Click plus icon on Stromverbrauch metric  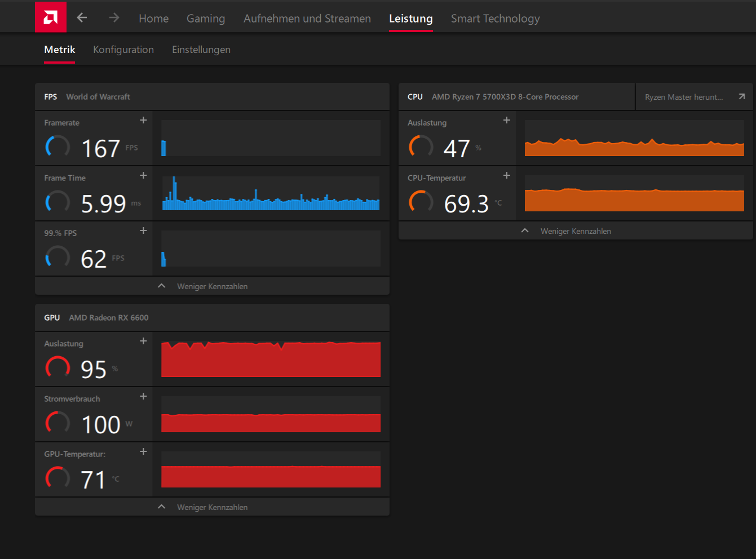pos(143,396)
